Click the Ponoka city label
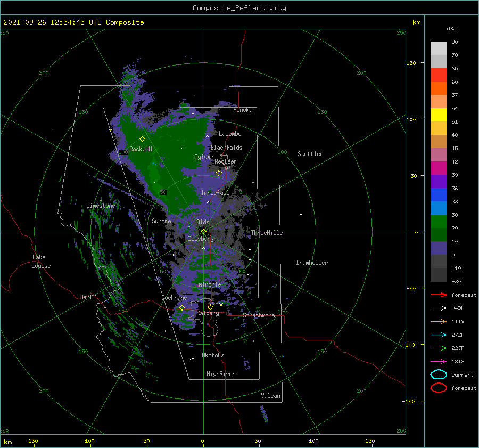The height and width of the screenshot is (448, 479). (243, 110)
